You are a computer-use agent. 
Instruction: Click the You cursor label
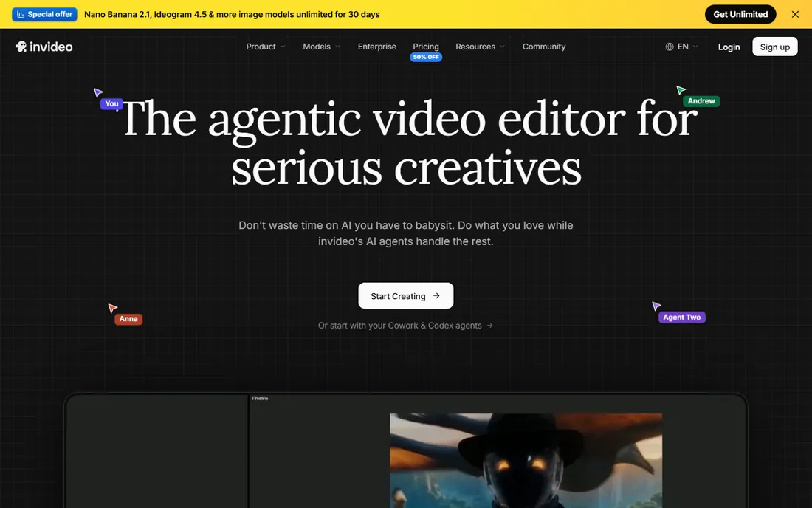pos(111,103)
